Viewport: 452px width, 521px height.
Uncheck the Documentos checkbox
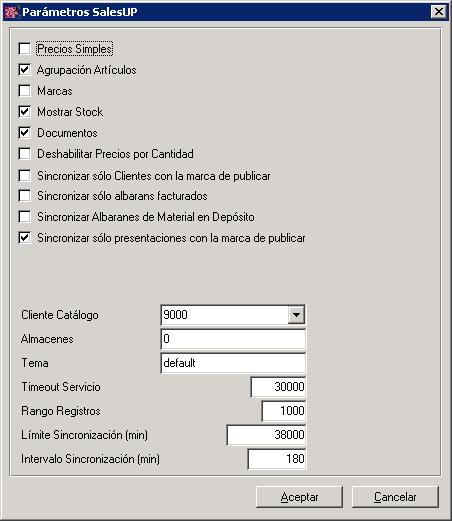click(25, 133)
